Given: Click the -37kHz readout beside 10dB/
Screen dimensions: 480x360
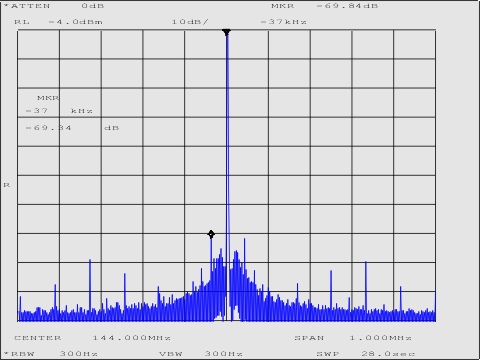Looking at the screenshot, I should pyautogui.click(x=284, y=22).
